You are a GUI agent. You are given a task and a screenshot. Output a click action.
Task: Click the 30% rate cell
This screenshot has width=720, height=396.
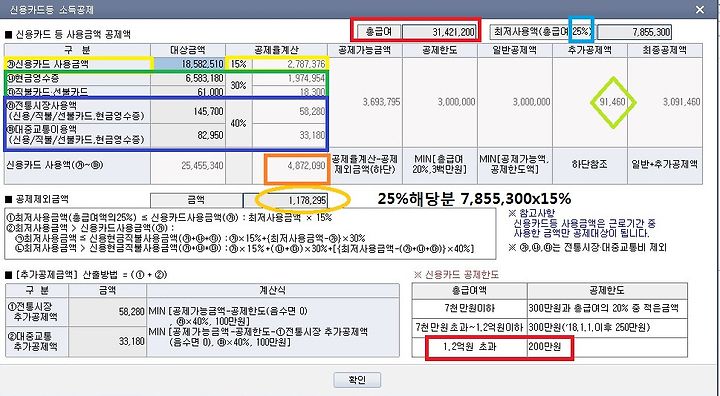tap(238, 85)
